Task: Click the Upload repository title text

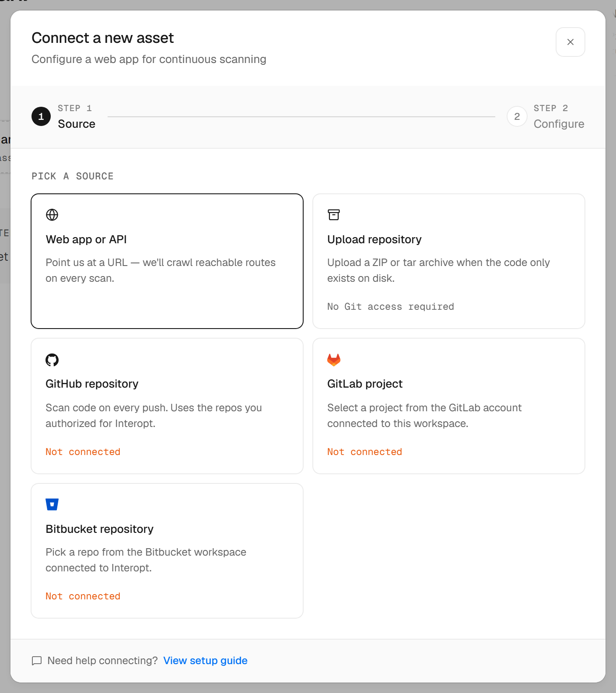Action: (x=374, y=239)
